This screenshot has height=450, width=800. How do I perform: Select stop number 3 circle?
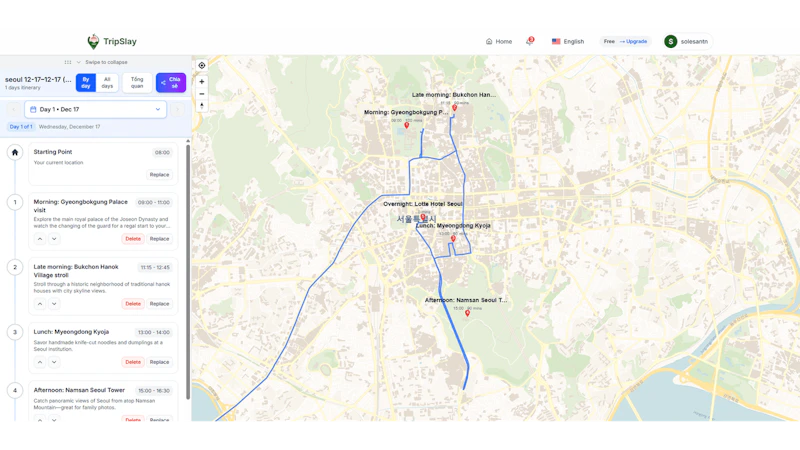[x=15, y=332]
